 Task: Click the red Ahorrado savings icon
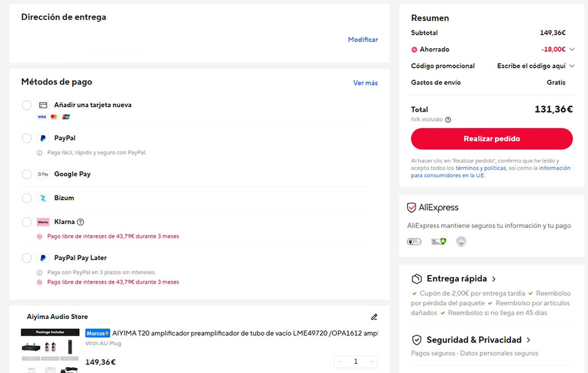415,49
